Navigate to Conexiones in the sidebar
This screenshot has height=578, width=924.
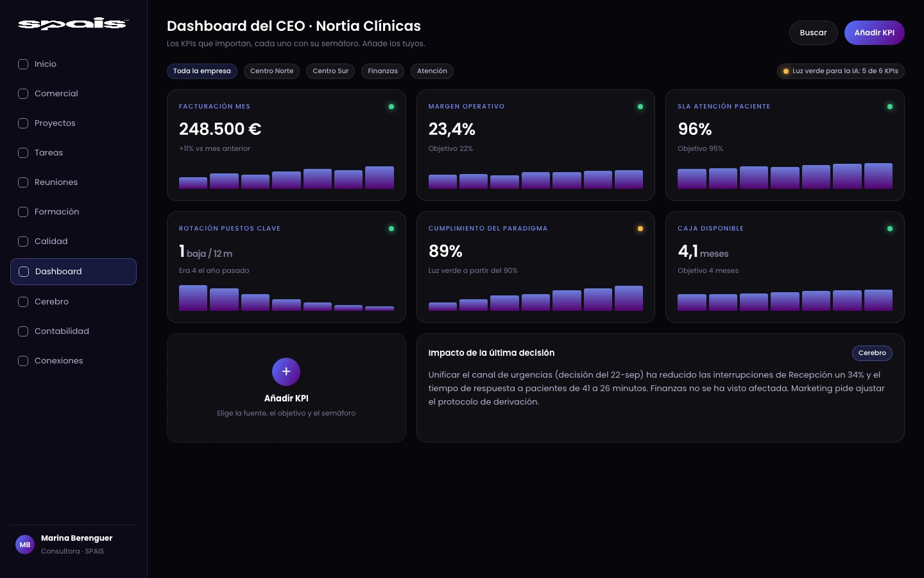[x=73, y=361]
